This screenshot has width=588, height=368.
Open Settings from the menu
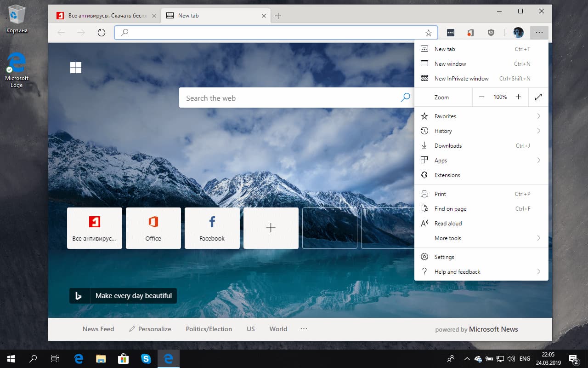(x=481, y=257)
